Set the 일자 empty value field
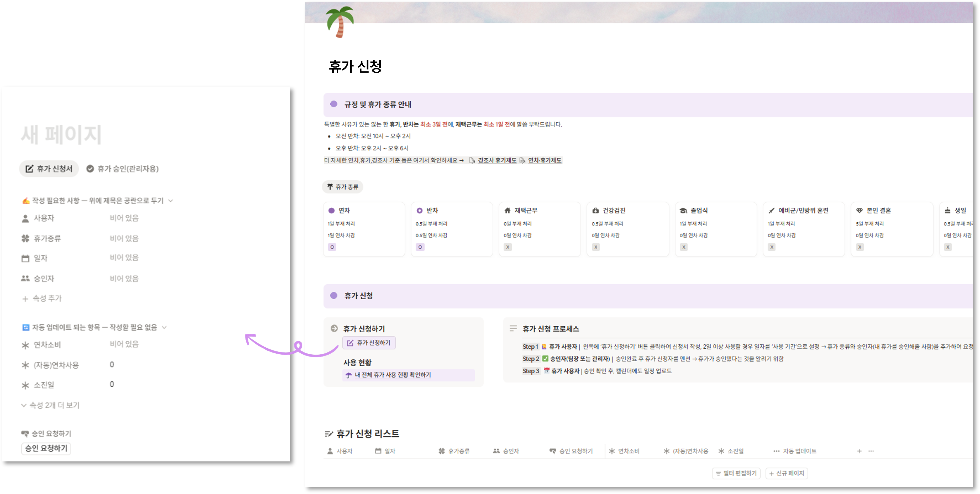980x494 pixels. [x=124, y=258]
